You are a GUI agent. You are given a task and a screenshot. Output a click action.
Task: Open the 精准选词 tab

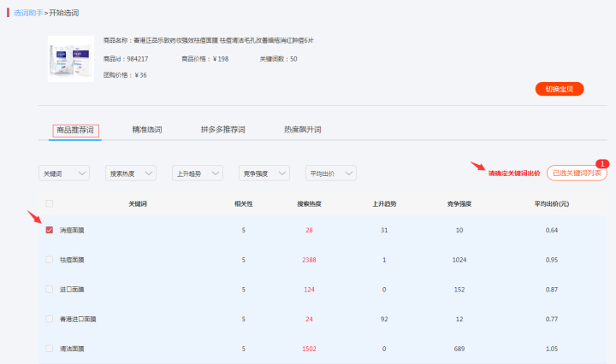146,130
